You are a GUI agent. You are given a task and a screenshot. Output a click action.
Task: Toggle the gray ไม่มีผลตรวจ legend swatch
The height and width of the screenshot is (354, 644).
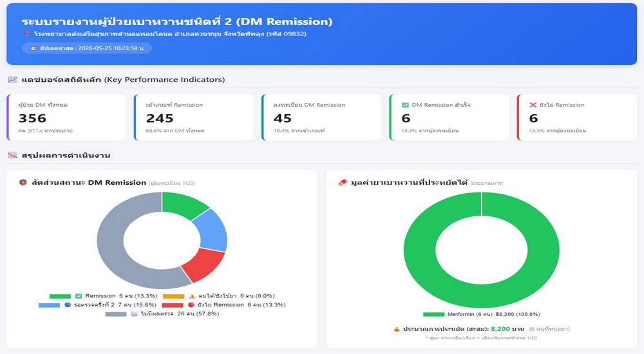(x=116, y=314)
